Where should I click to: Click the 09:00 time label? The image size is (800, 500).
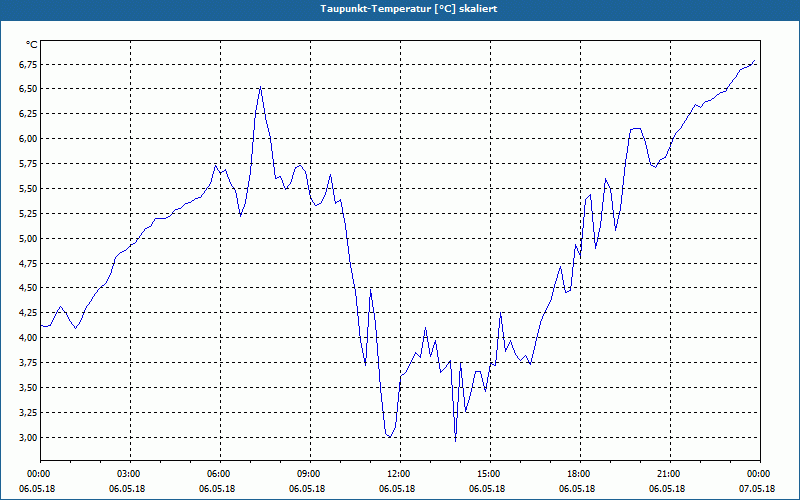point(311,474)
